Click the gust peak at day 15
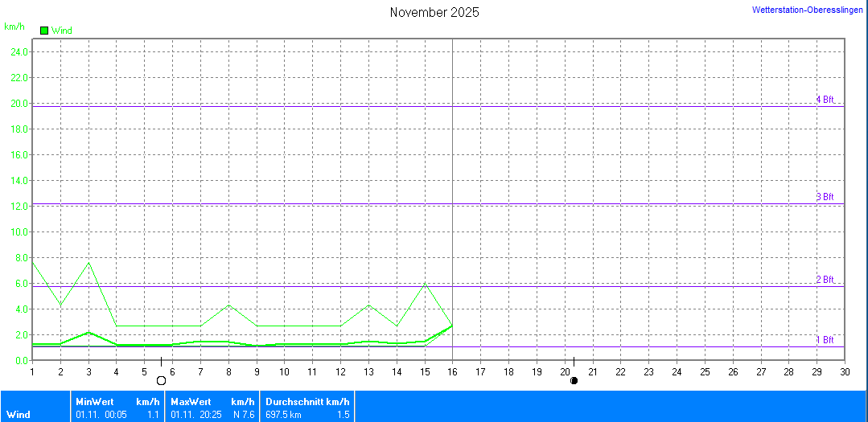Screen dimensions: 868x422 click(x=425, y=284)
